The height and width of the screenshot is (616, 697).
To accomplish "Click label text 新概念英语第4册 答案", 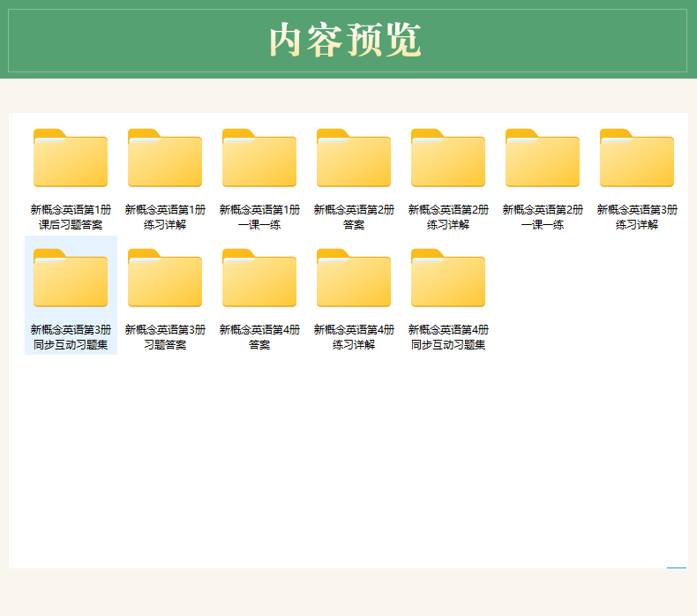I will tap(259, 337).
